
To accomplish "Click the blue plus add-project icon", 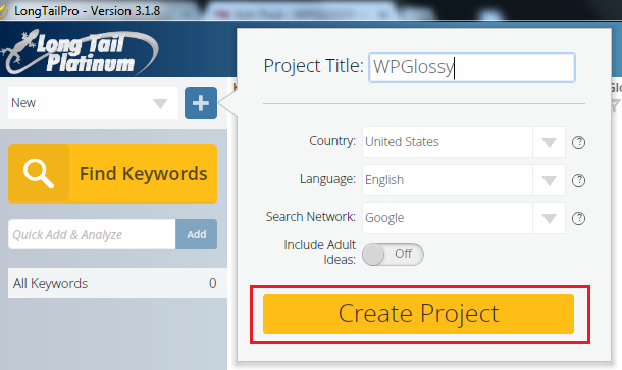I will point(201,103).
